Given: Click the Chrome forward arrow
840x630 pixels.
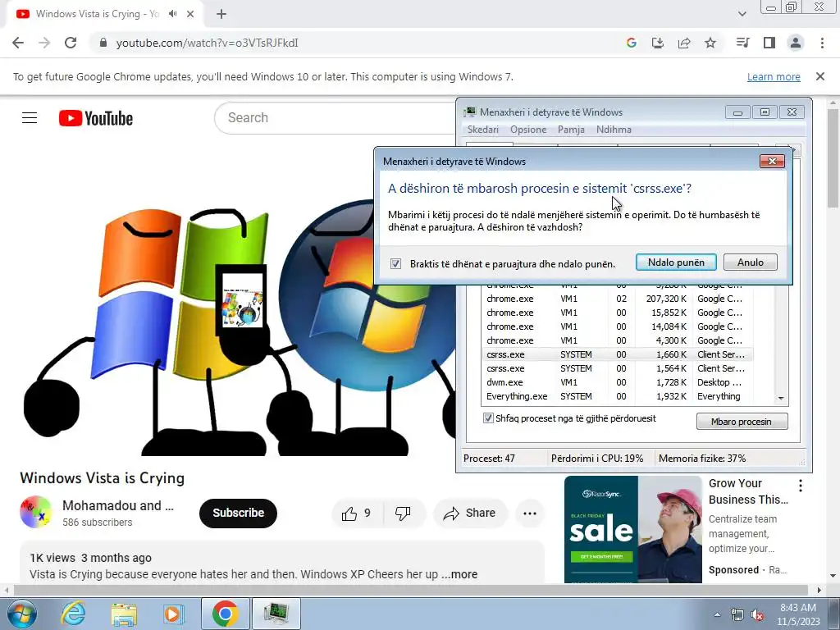Looking at the screenshot, I should [x=44, y=43].
